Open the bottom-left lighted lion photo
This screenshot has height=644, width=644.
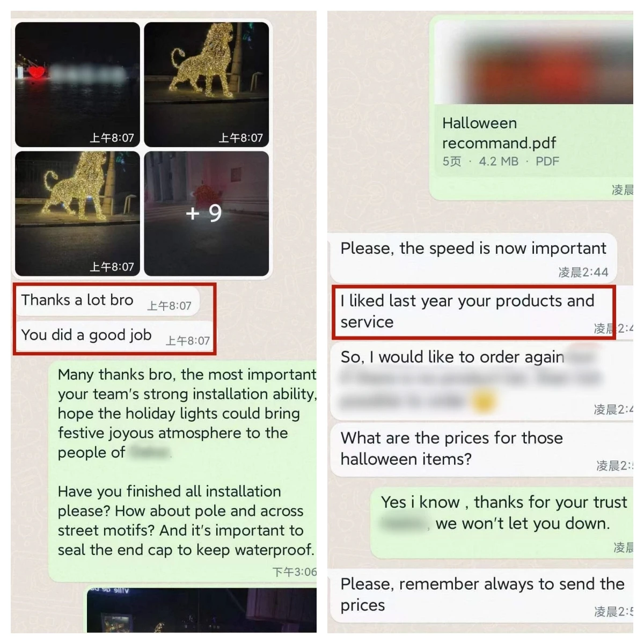point(77,214)
